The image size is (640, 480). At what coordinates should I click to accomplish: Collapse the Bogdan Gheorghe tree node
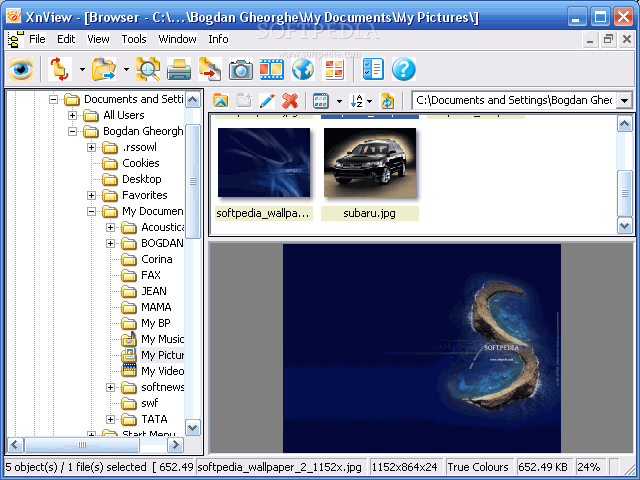click(72, 131)
